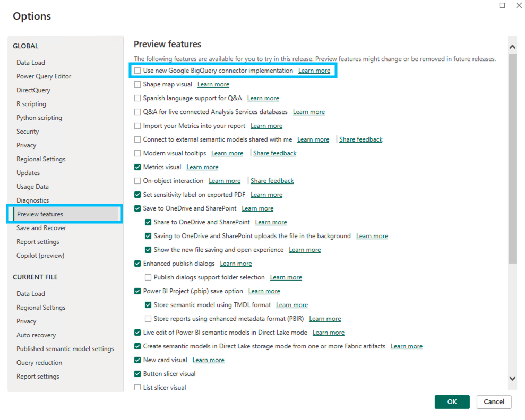Uncheck Create semantic models in Direct Lake storage
525x420 pixels.
tap(137, 346)
